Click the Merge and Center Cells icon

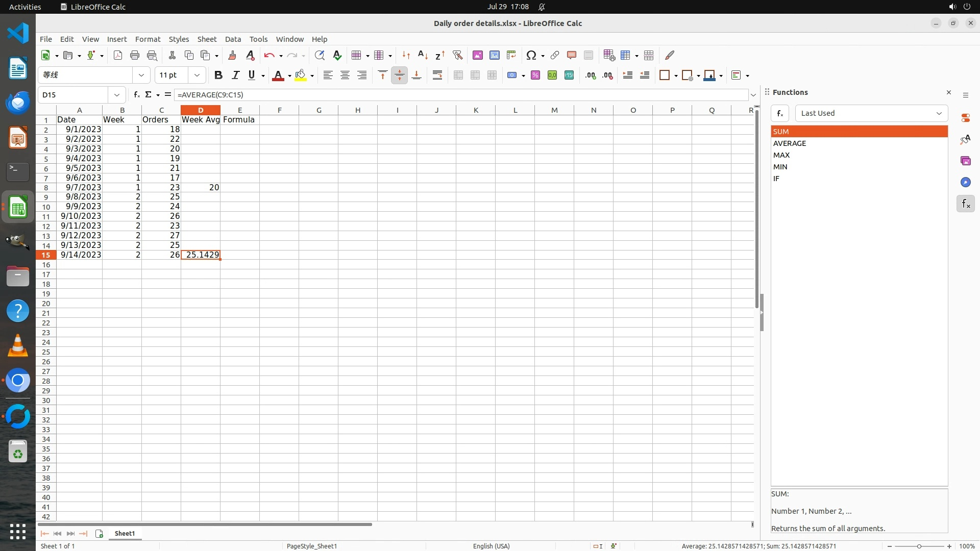[x=458, y=75]
